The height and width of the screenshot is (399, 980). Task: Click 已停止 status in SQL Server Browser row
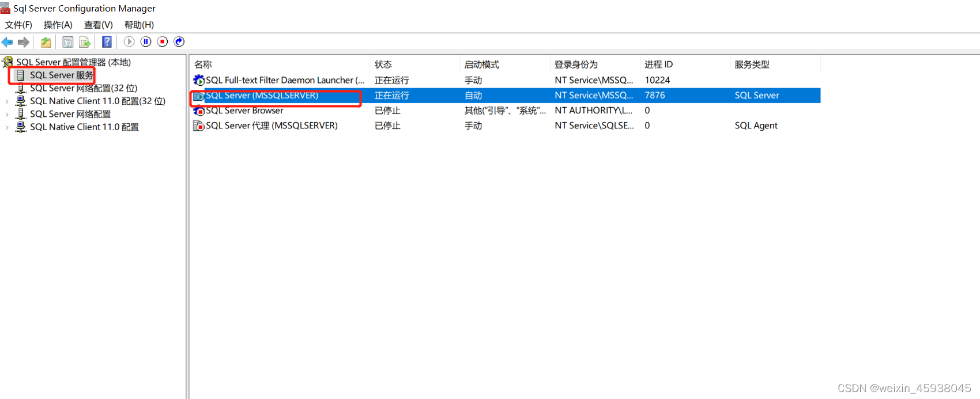(x=387, y=111)
